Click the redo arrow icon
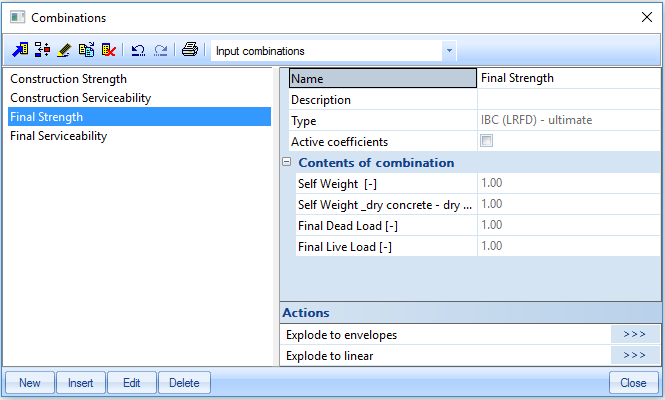This screenshot has width=665, height=400. [x=161, y=50]
